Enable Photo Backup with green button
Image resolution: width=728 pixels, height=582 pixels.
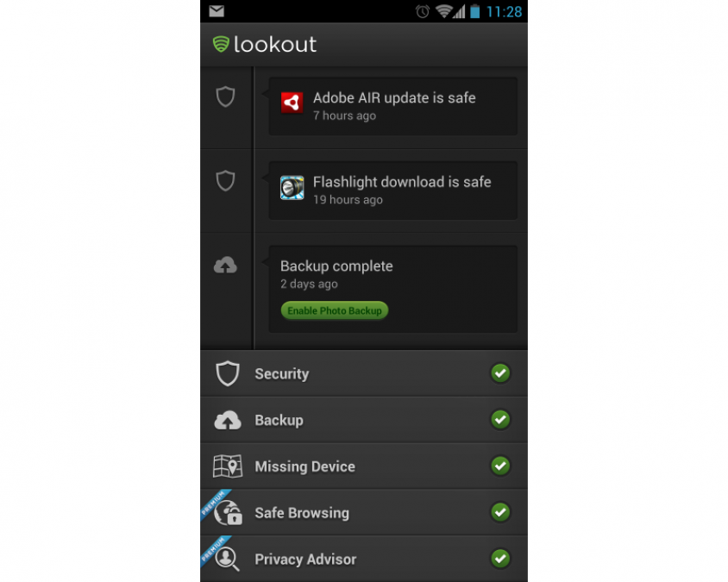click(335, 310)
